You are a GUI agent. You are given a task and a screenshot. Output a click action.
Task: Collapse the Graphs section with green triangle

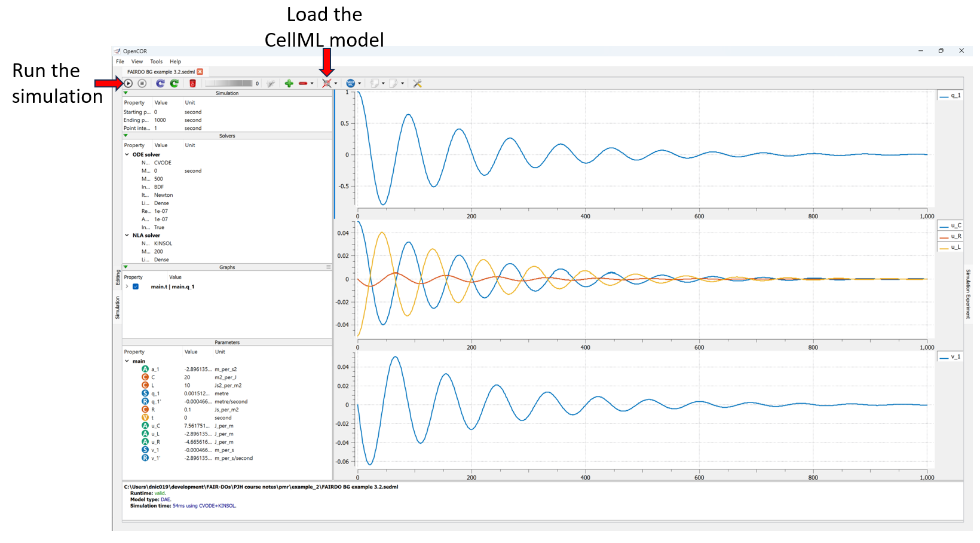point(125,267)
